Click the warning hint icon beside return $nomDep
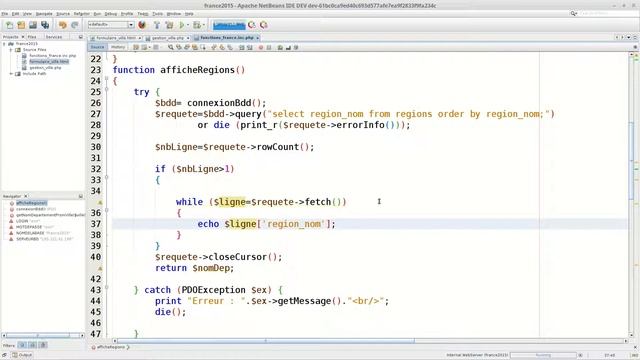640x360 pixels. [100, 268]
